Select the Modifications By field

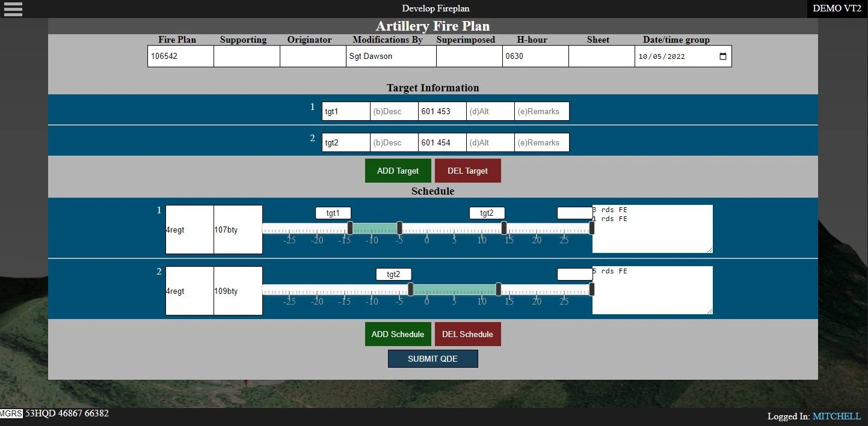click(391, 56)
